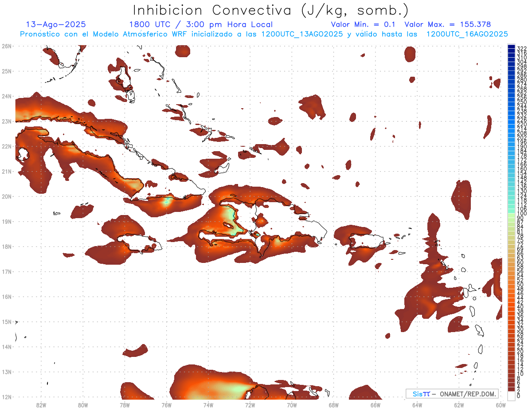Click the 'SisTT - ONAMET/REP.DOM.' credit box

click(452, 394)
